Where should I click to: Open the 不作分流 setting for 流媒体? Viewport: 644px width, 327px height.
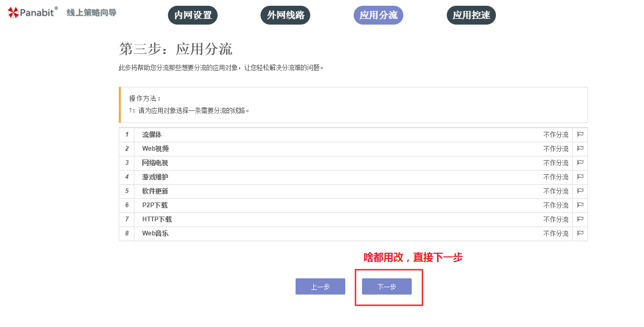click(x=556, y=134)
